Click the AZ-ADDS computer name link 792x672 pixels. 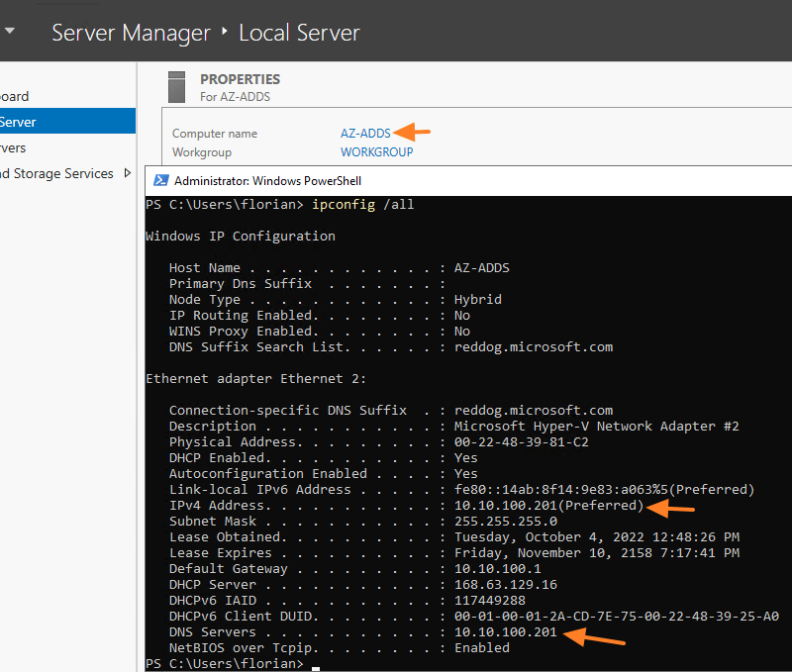tap(365, 133)
